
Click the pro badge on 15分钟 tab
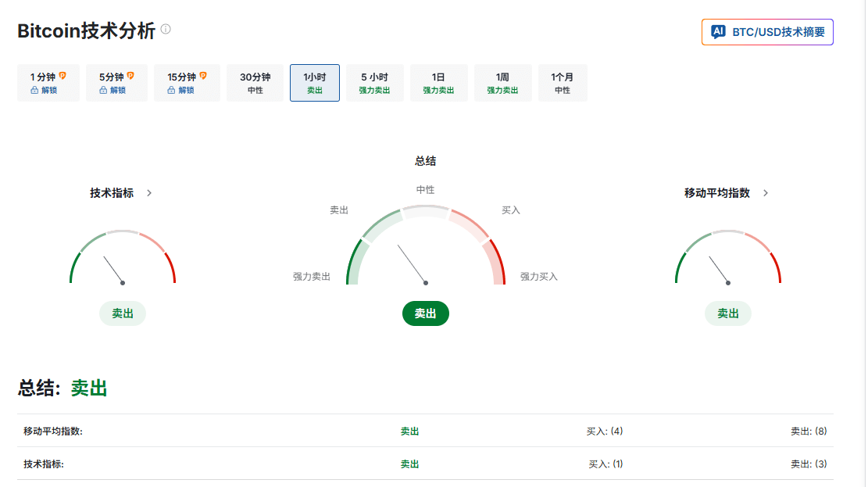(x=203, y=76)
